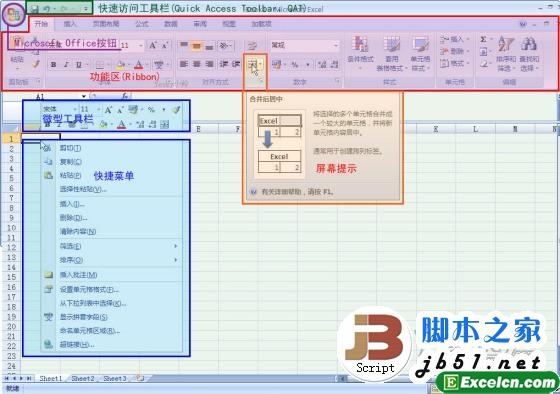Click the Wrap Text button
The image size is (560, 394).
pyautogui.click(x=252, y=45)
